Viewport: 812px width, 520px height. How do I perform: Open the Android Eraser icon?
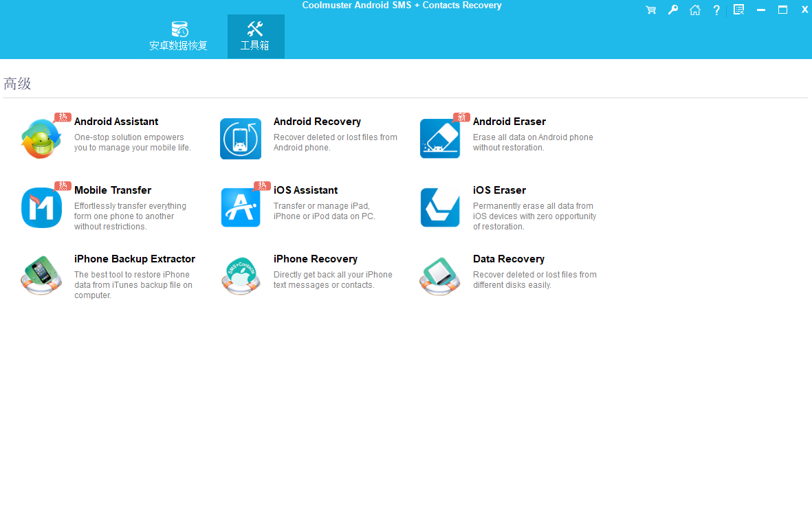[440, 139]
